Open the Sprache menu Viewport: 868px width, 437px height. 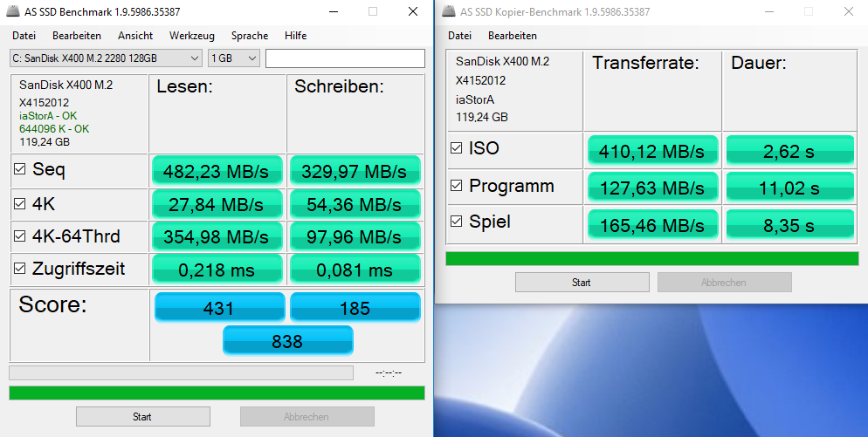coord(250,36)
